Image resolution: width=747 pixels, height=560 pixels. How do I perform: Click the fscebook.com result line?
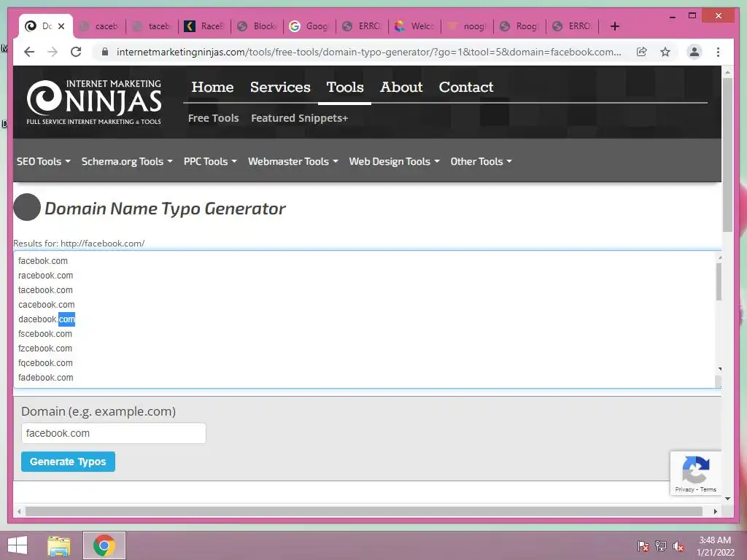(x=45, y=334)
